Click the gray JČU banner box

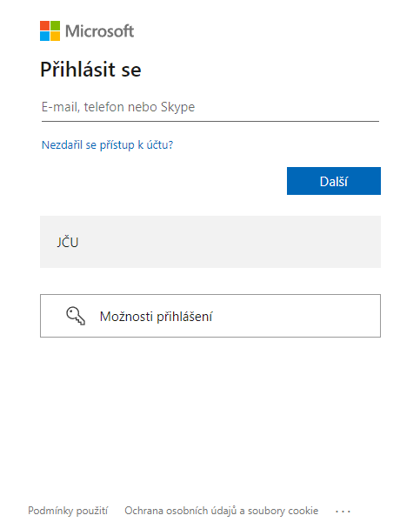click(210, 242)
